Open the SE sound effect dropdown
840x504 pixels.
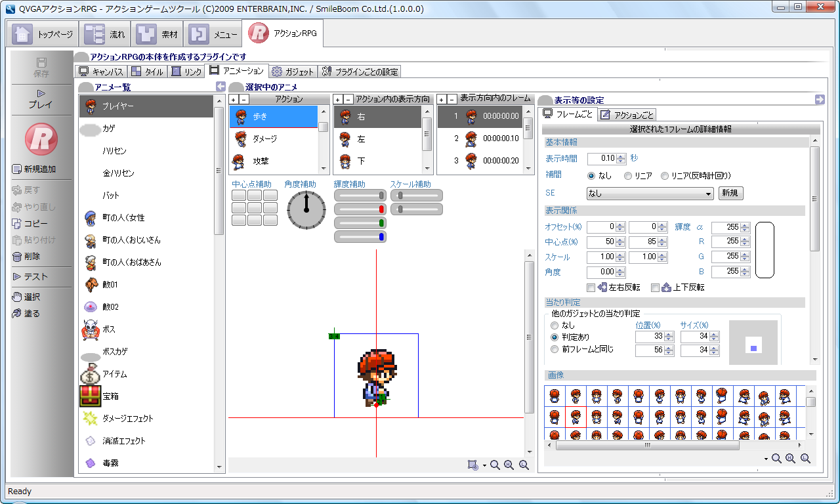pos(650,194)
